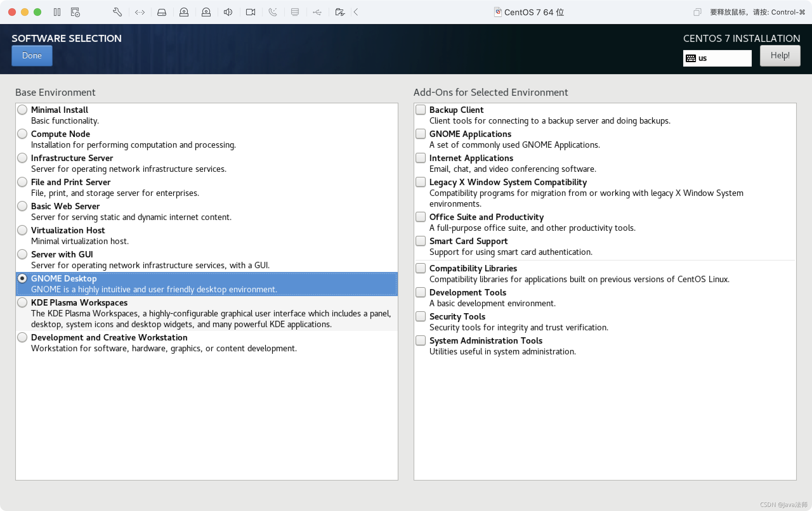The height and width of the screenshot is (511, 812).
Task: Click the CD/DVD icon beside the sound icon
Action: click(206, 12)
